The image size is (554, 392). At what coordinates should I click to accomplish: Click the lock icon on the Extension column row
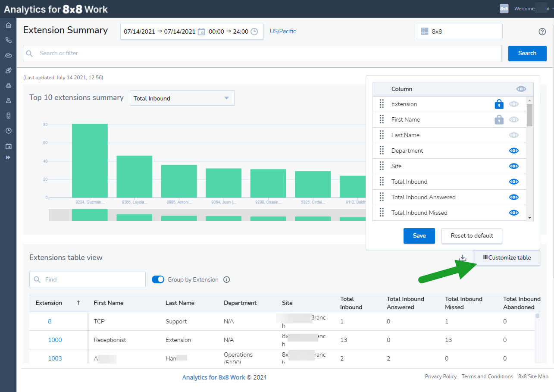click(499, 104)
